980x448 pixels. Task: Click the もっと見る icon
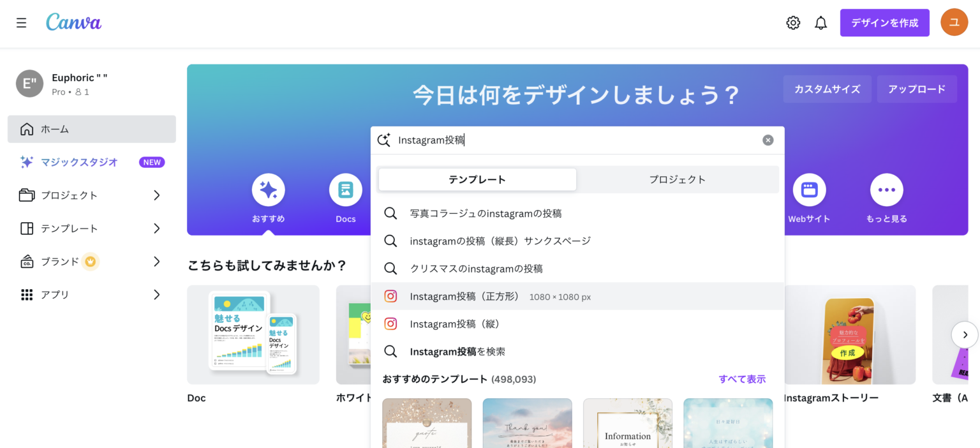pyautogui.click(x=886, y=190)
